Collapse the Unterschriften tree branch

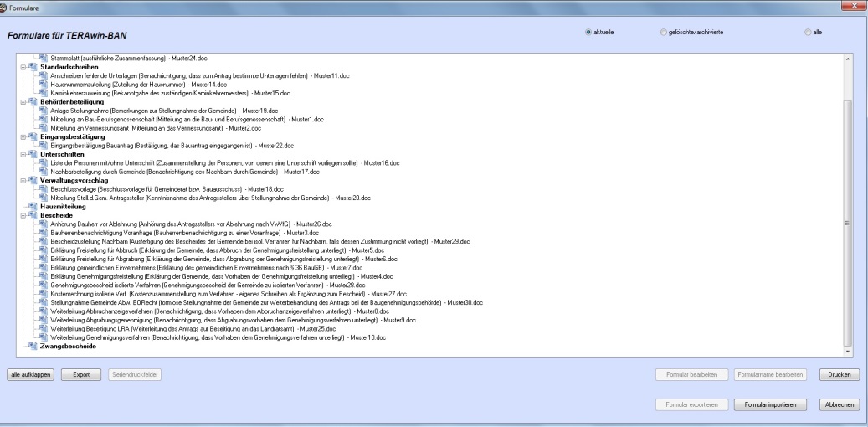(21, 154)
